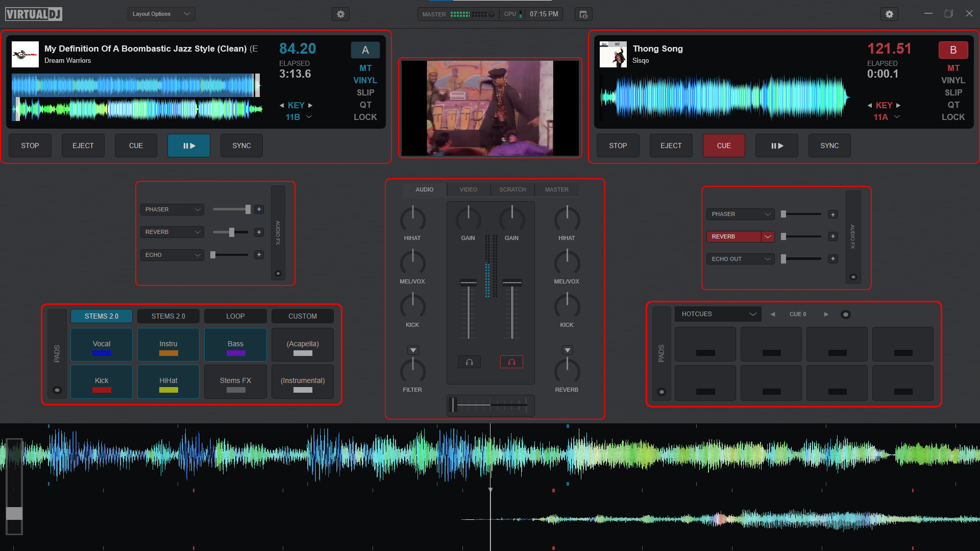Toggle LOCK on deck B
The height and width of the screenshot is (551, 980).
point(953,117)
